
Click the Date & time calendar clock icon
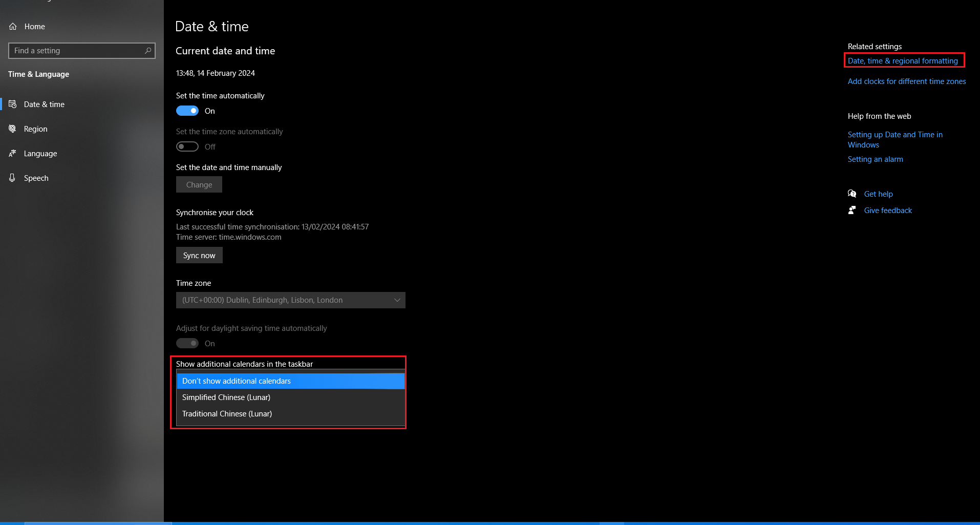(13, 104)
